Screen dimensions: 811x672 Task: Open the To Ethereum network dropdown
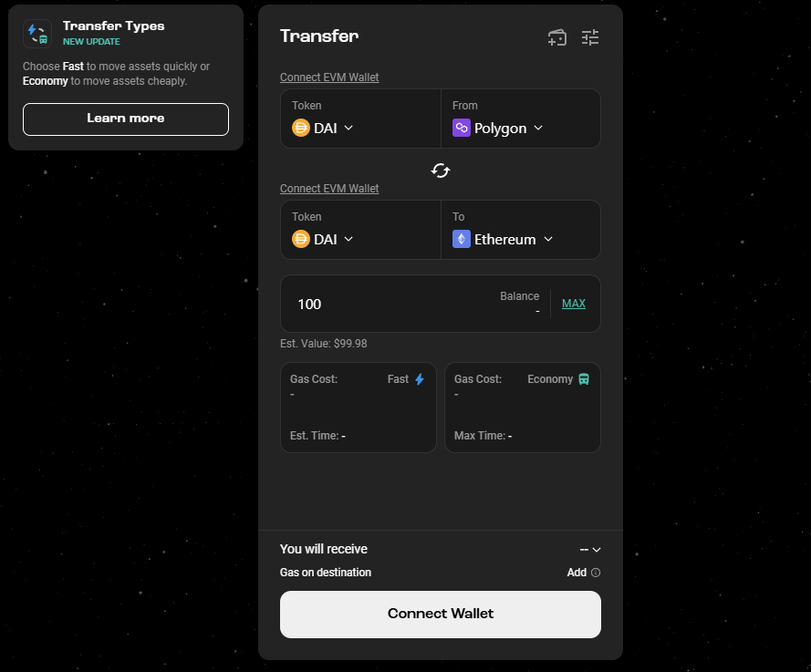click(503, 239)
